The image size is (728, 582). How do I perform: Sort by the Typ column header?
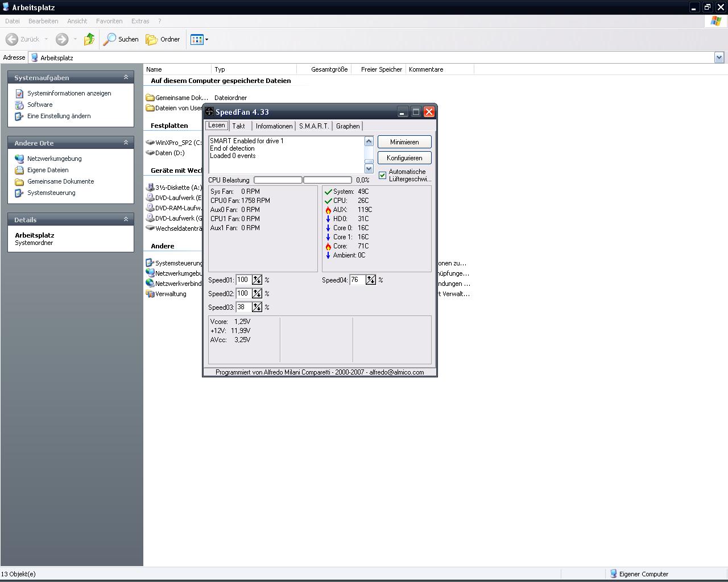tap(254, 69)
